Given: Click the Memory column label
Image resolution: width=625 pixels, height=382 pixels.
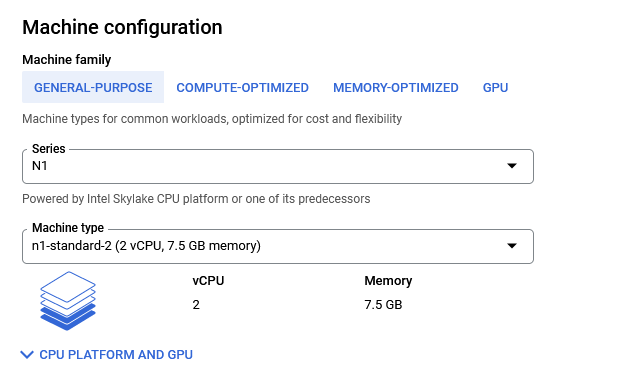Looking at the screenshot, I should tap(388, 281).
